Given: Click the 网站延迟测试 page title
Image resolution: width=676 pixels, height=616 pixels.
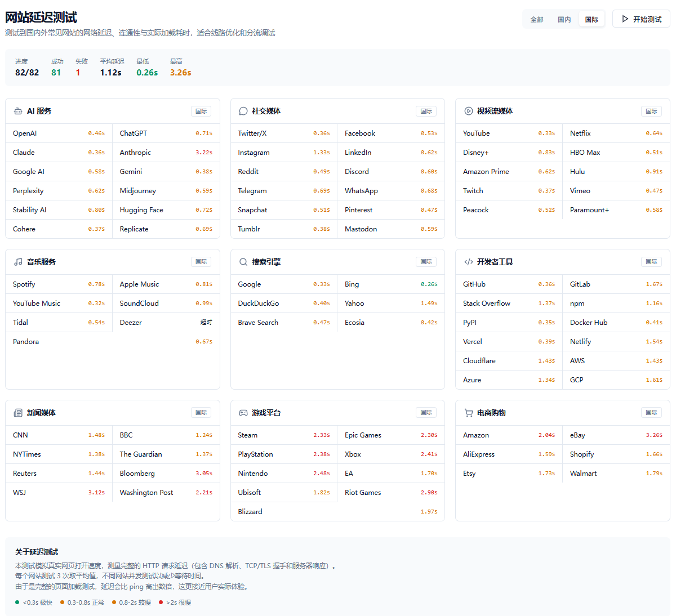Looking at the screenshot, I should pos(41,17).
